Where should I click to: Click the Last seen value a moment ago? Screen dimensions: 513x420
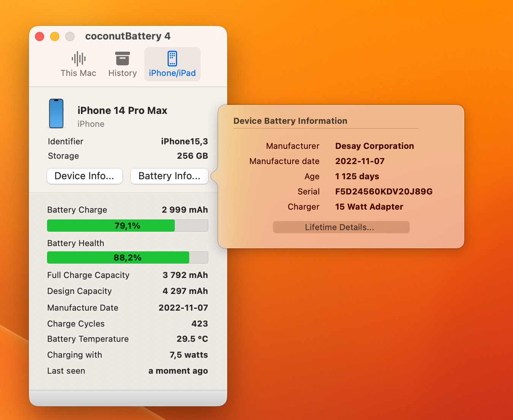point(178,371)
